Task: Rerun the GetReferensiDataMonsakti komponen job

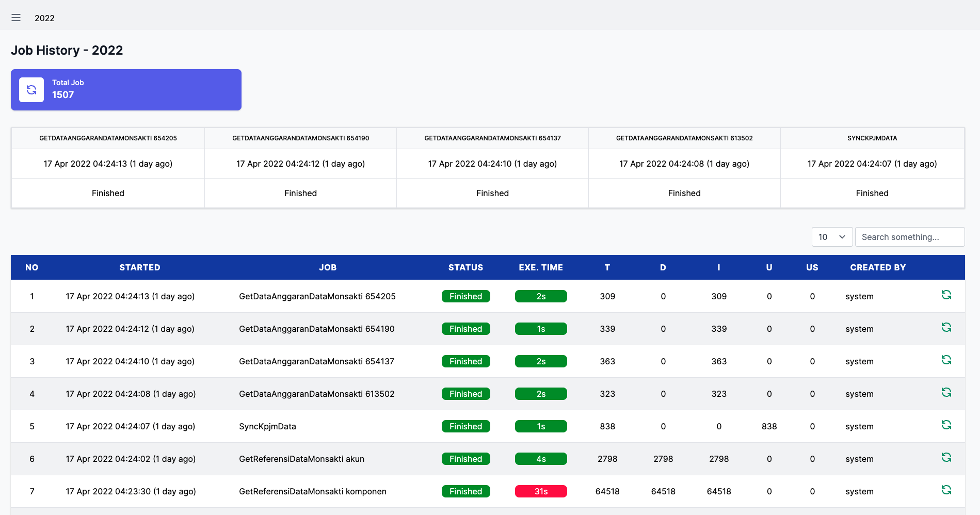Action: pos(946,490)
